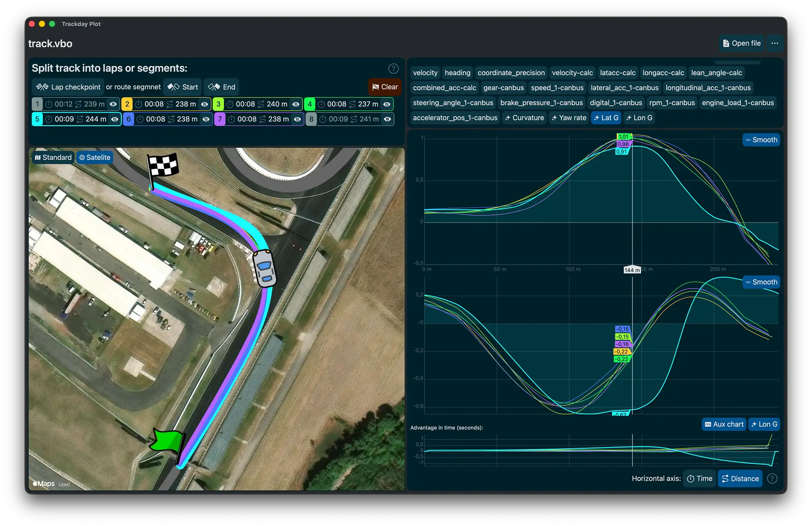
Task: Select the latacc-calc channel
Action: (618, 73)
